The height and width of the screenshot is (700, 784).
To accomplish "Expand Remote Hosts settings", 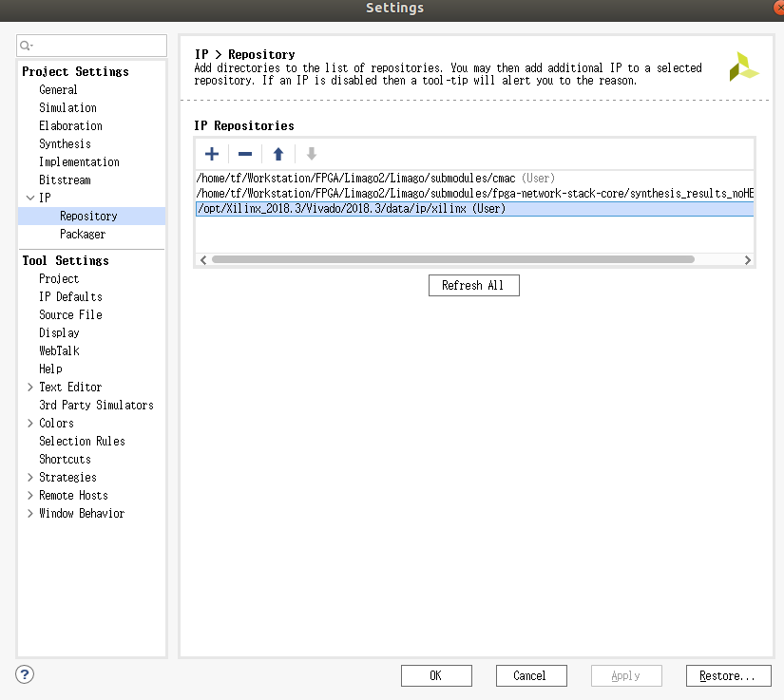I will point(29,495).
